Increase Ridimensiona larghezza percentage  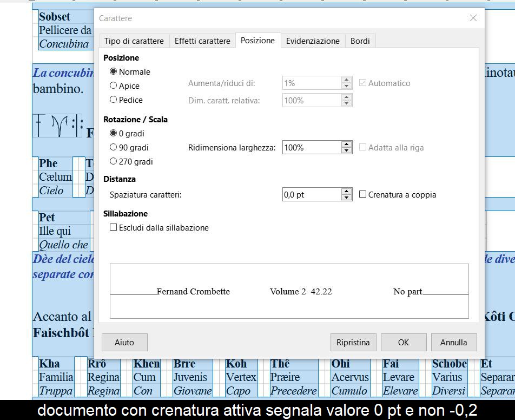pyautogui.click(x=347, y=145)
